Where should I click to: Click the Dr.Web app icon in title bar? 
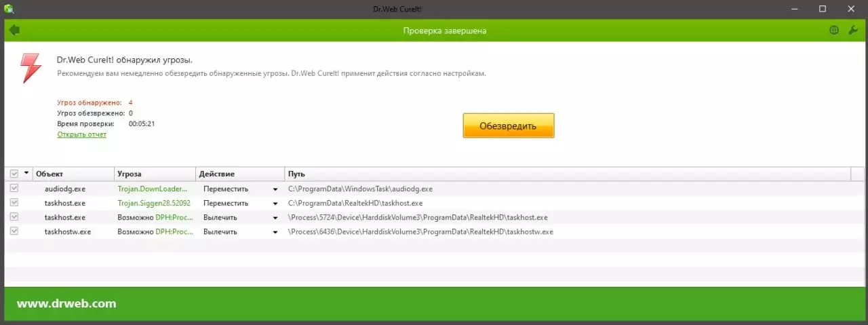tap(9, 9)
